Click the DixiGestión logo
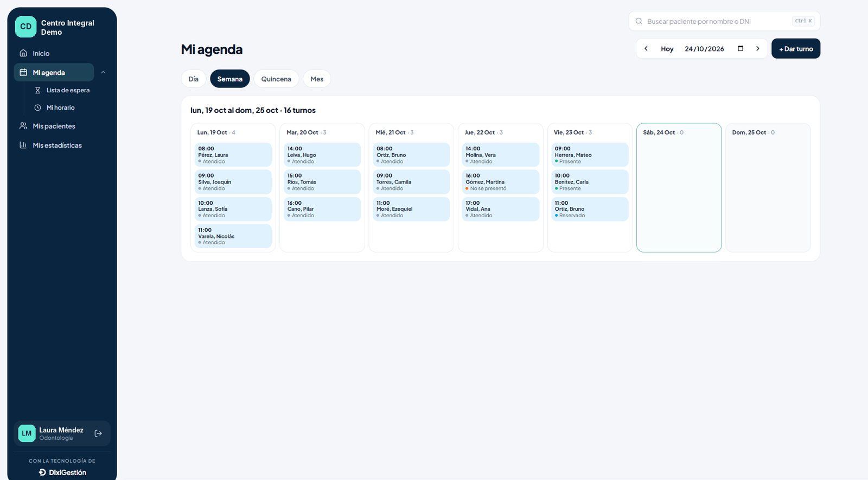This screenshot has width=868, height=480. (62, 472)
